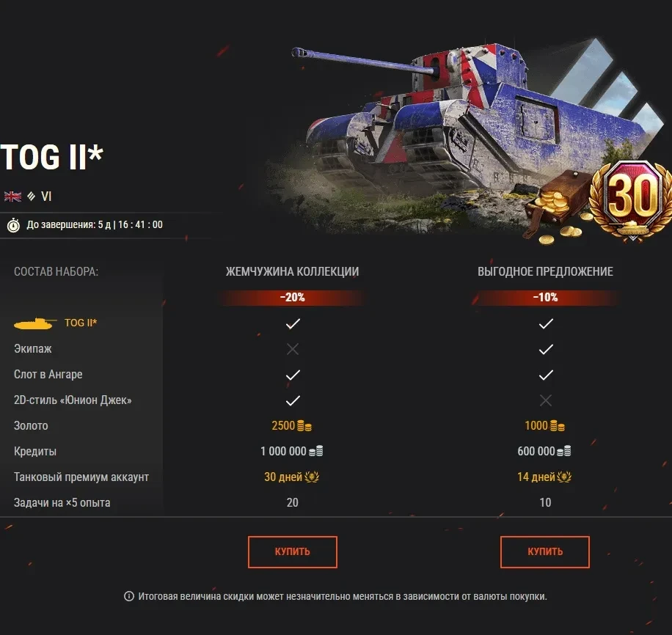
Task: Click the heavy tank class icon beside VI
Action: point(32,197)
